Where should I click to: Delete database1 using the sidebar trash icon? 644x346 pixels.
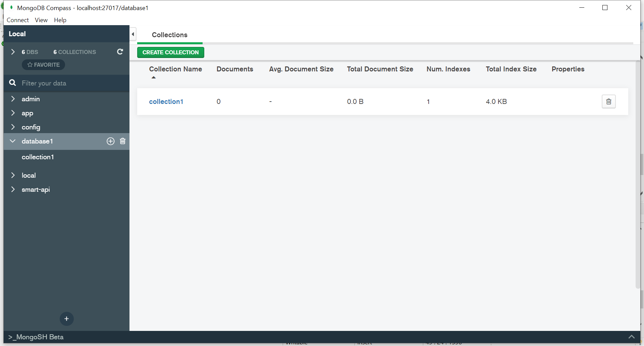tap(123, 141)
